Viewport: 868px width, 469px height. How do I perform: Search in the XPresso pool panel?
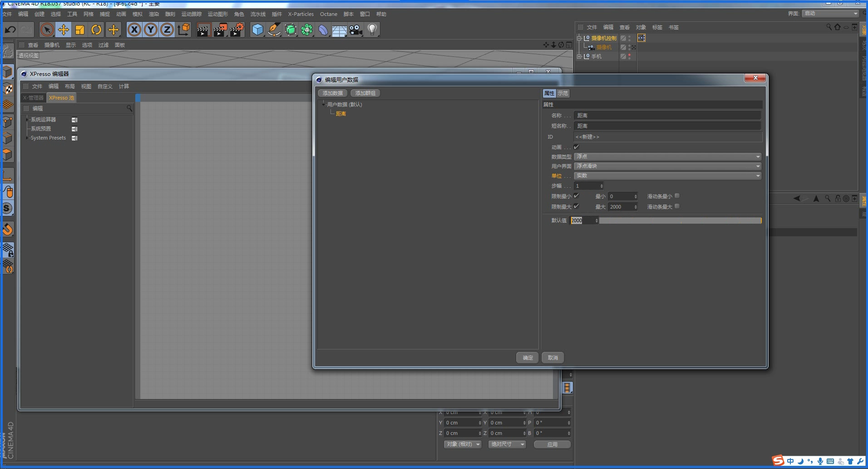[x=129, y=108]
